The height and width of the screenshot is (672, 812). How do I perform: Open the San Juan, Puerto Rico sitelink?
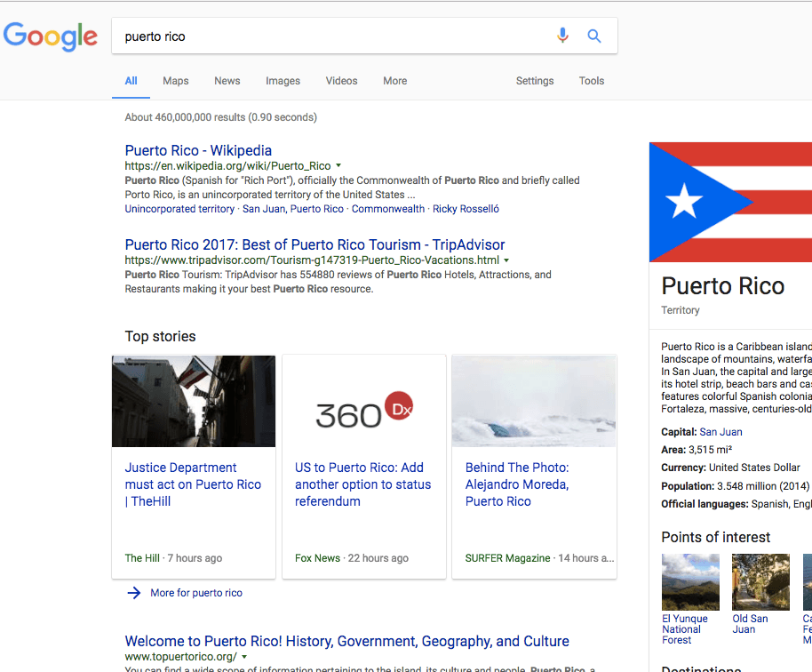click(x=293, y=209)
